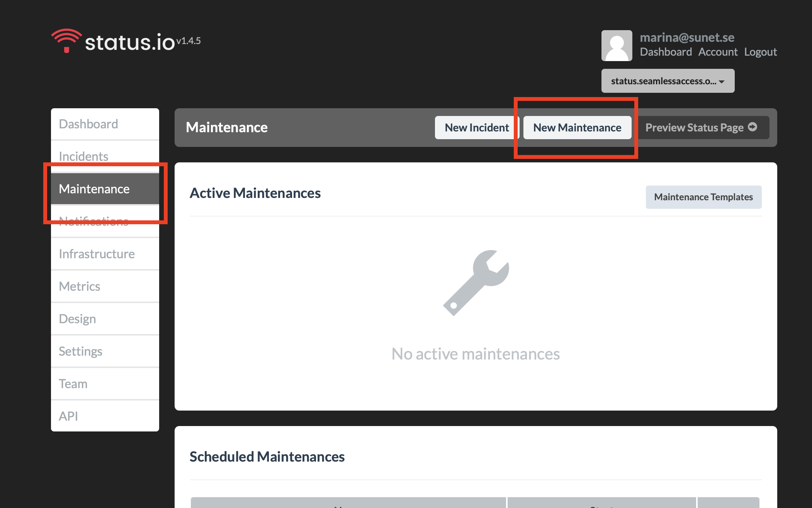This screenshot has height=508, width=812.
Task: Open Dashboard in the sidebar
Action: pyautogui.click(x=105, y=124)
